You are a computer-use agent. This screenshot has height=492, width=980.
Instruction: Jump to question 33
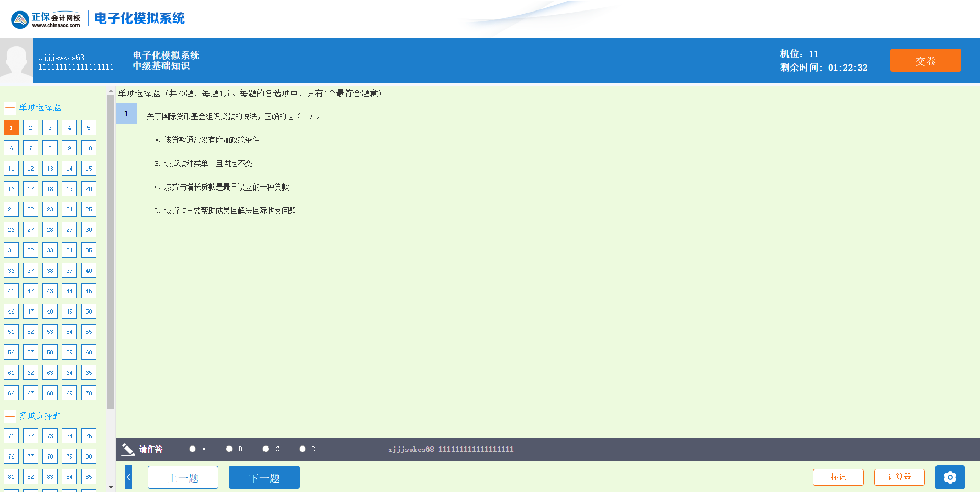(x=50, y=250)
